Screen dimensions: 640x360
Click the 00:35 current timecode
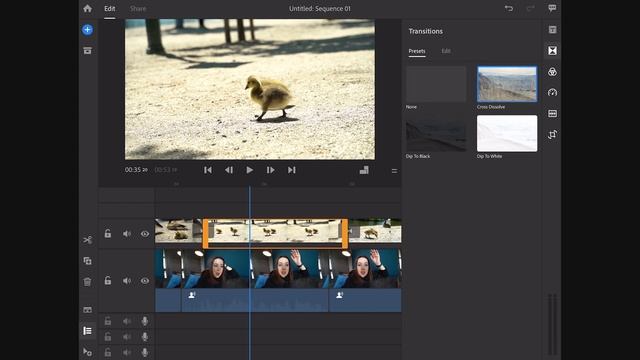[136, 170]
